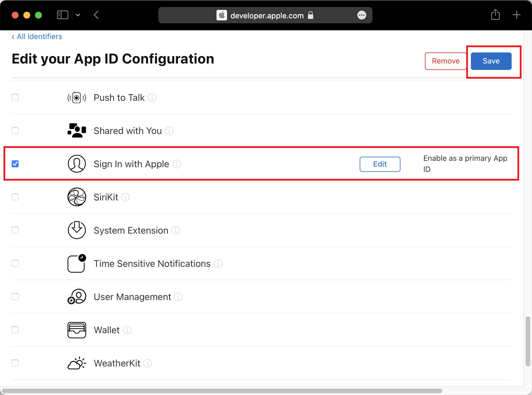Viewport: 532px width, 395px height.
Task: Enable the Shared with You checkbox
Action: [x=15, y=131]
